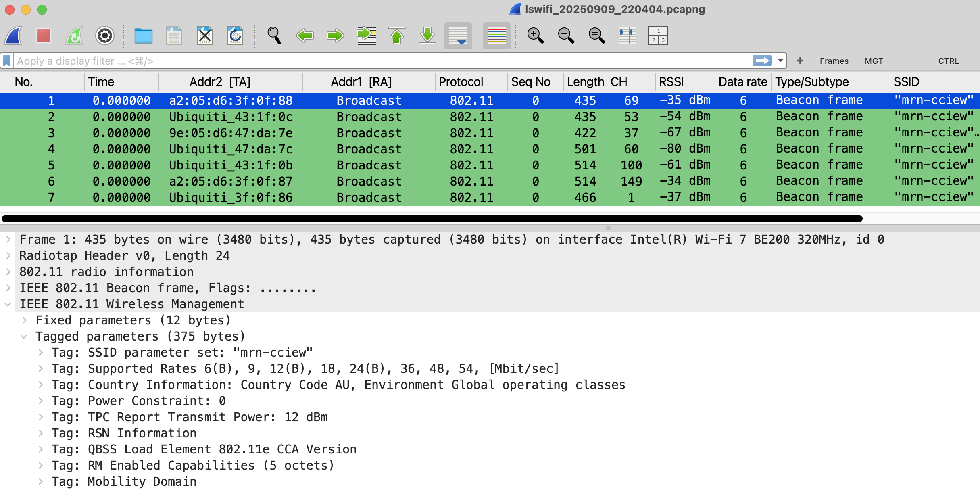Apply the CTRL filter button
980x489 pixels.
[x=948, y=61]
